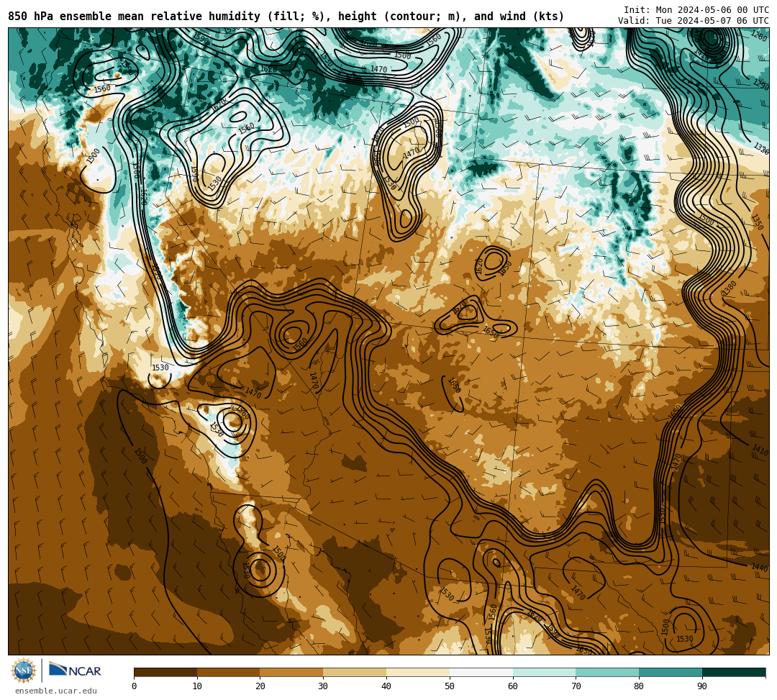Click the 0–10% darkest brown colorbar segment

pyautogui.click(x=165, y=672)
